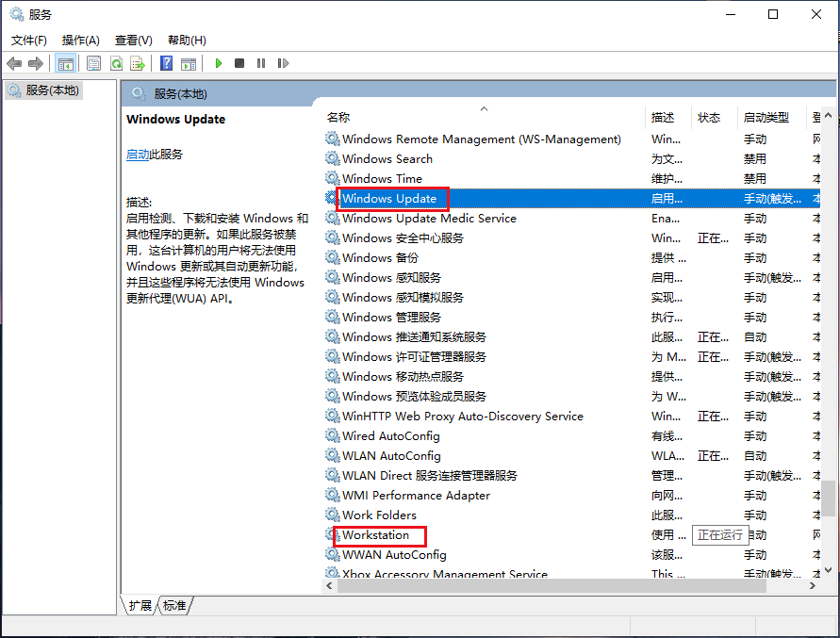Start service with green play icon
Image resolution: width=840 pixels, height=638 pixels.
(219, 63)
